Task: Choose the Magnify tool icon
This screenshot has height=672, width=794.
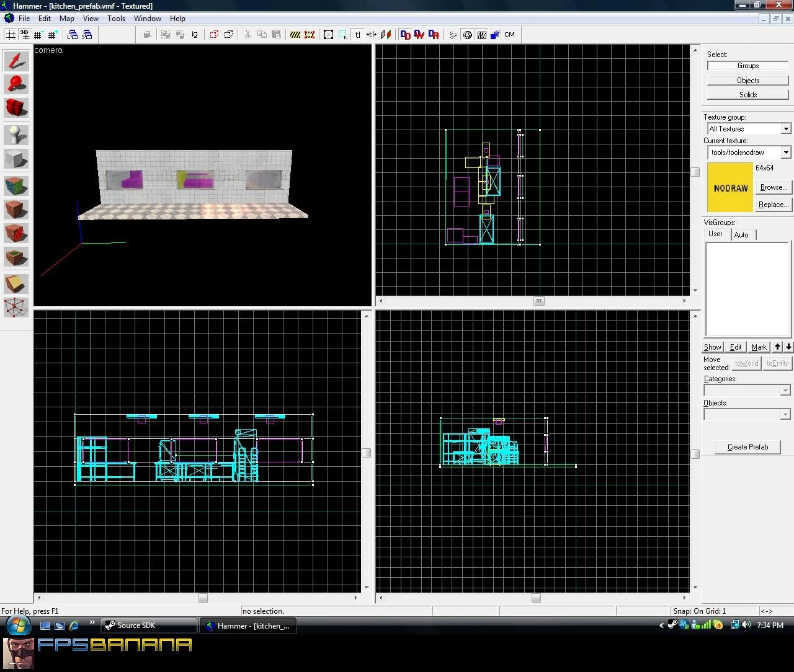Action: [16, 84]
